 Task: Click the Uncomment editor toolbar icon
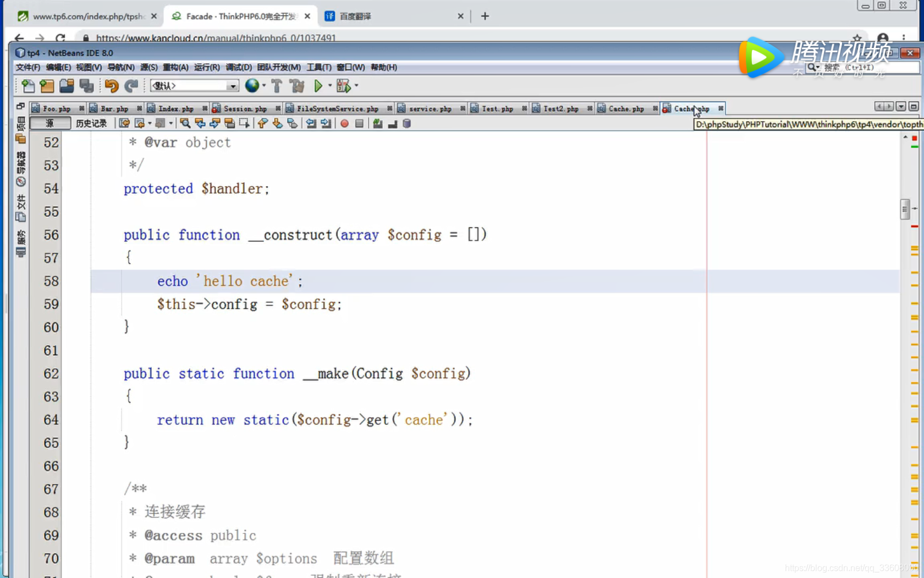(x=392, y=123)
